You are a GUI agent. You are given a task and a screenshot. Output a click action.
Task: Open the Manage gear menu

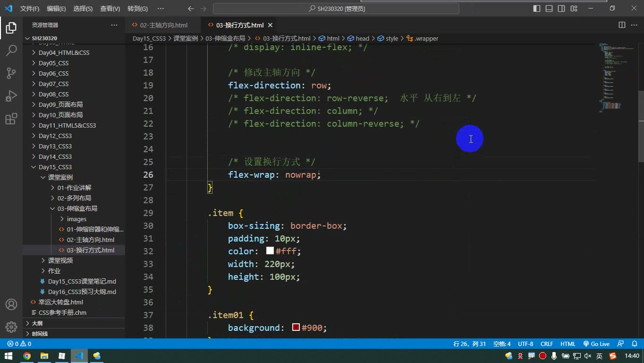click(x=11, y=327)
